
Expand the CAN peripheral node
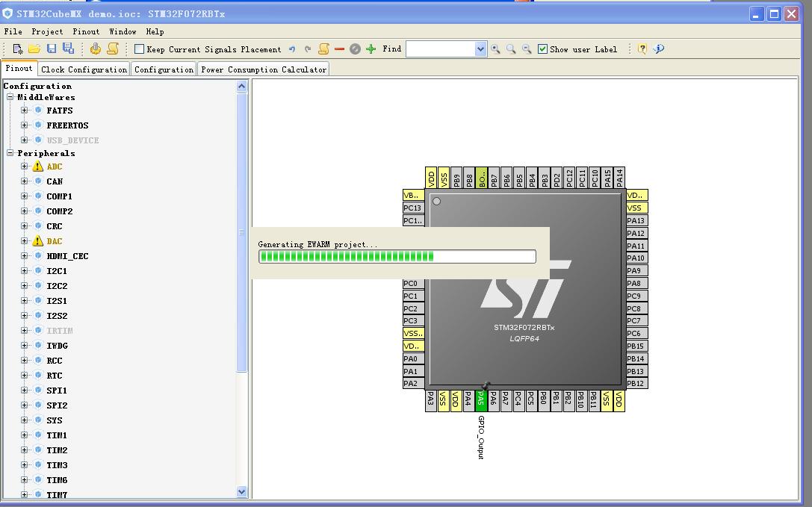25,181
